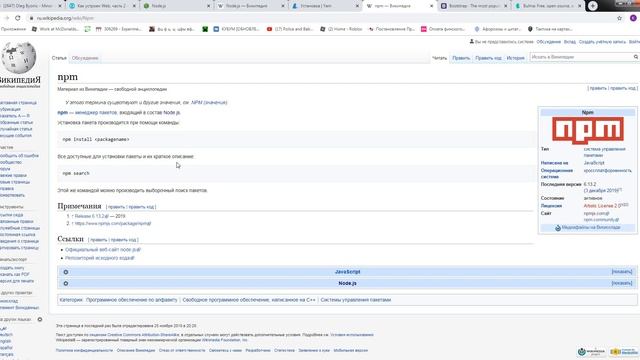
Task: Click the browser reload button
Action: [x=18, y=18]
